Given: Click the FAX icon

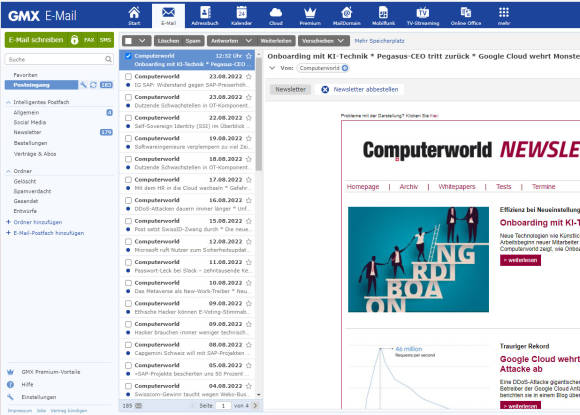Looking at the screenshot, I should (x=89, y=40).
